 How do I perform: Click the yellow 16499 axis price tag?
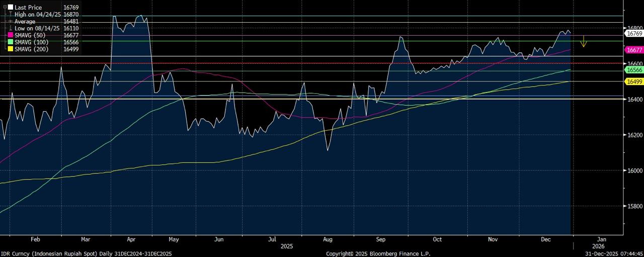coord(633,81)
